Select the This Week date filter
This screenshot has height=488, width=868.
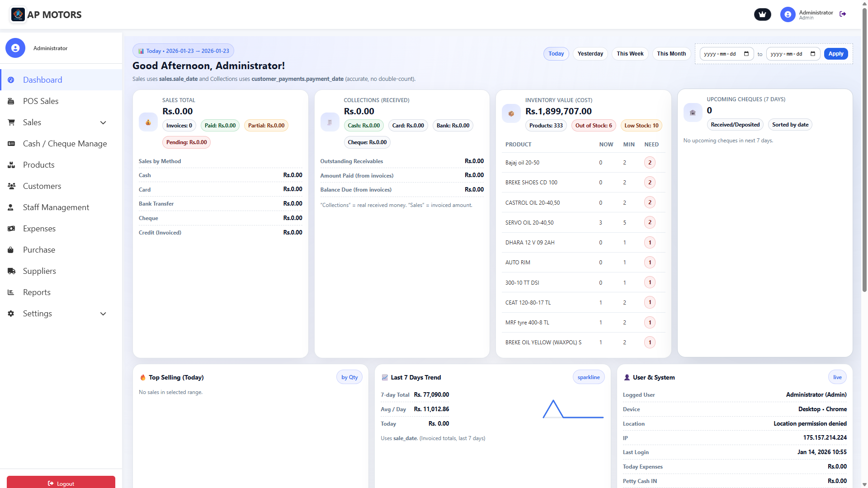pyautogui.click(x=630, y=54)
